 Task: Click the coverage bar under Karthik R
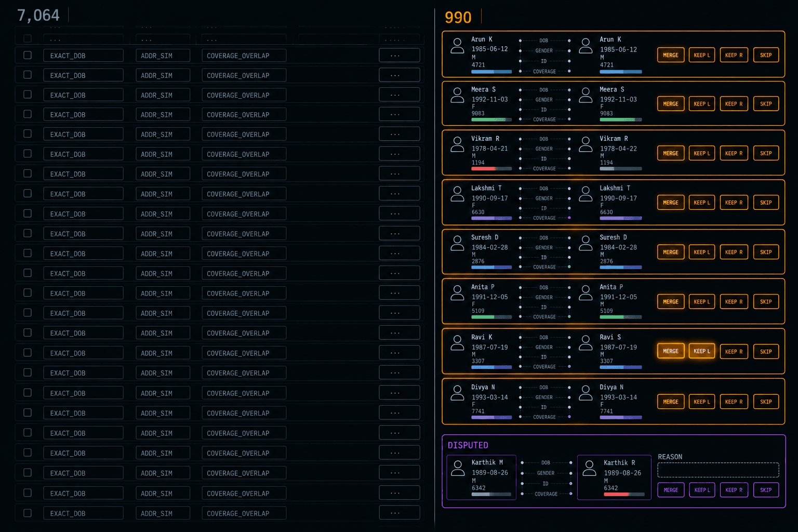(624, 495)
